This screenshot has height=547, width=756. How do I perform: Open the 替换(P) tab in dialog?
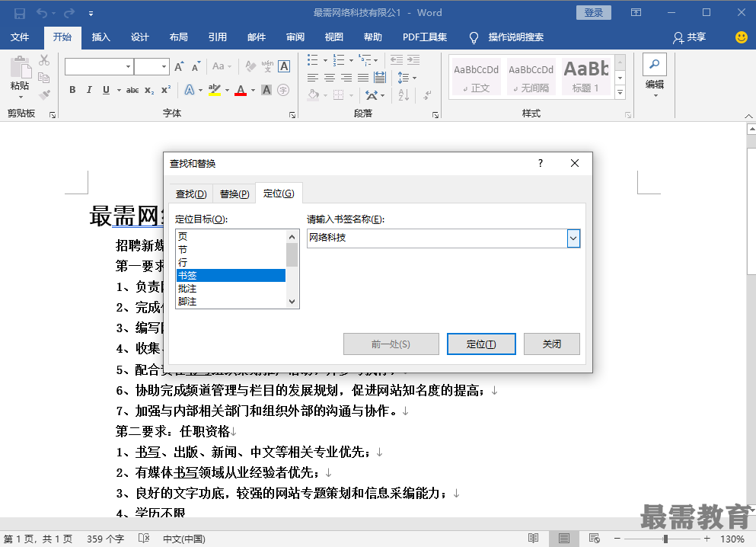234,194
